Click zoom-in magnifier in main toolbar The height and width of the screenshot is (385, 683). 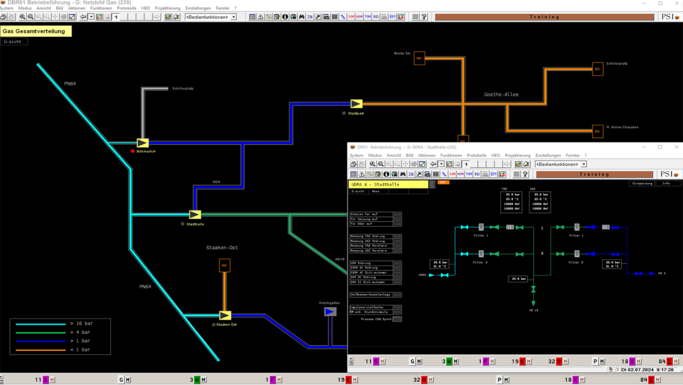tap(22, 17)
